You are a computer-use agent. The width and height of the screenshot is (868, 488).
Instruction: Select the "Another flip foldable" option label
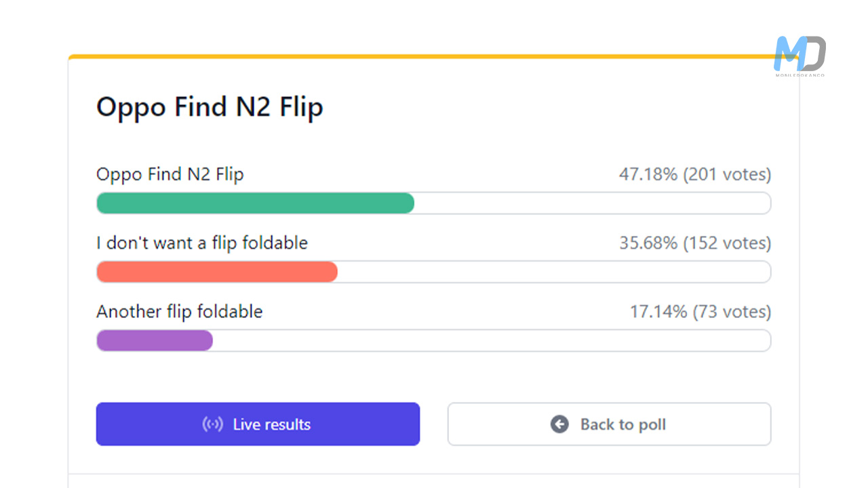[x=180, y=312]
